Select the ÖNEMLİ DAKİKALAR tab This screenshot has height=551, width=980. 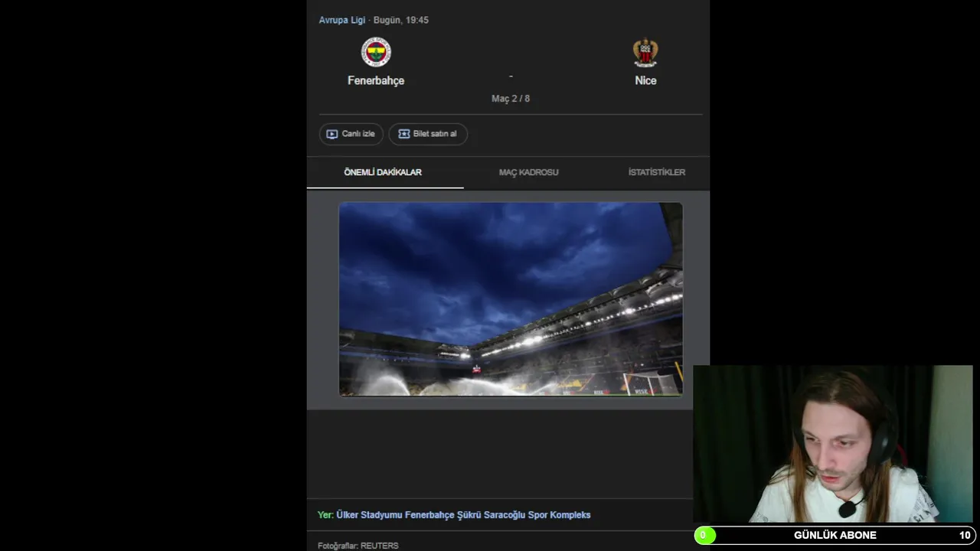[383, 172]
